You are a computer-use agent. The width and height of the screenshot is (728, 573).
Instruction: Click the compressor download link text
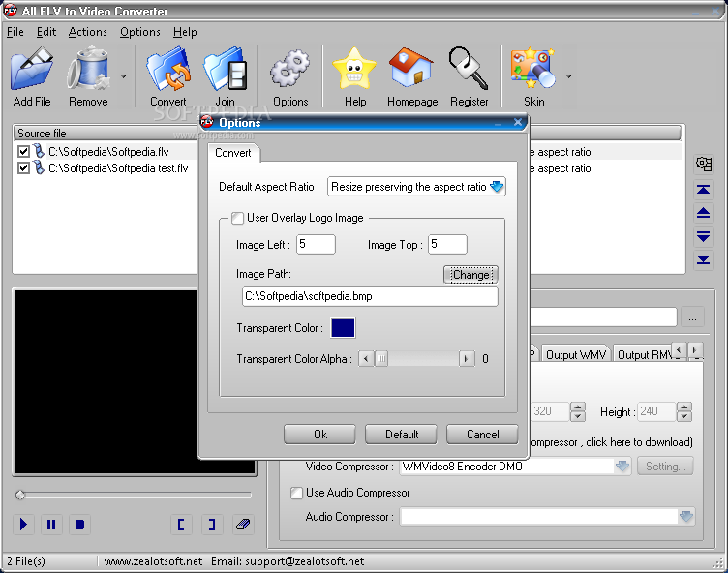pos(612,442)
